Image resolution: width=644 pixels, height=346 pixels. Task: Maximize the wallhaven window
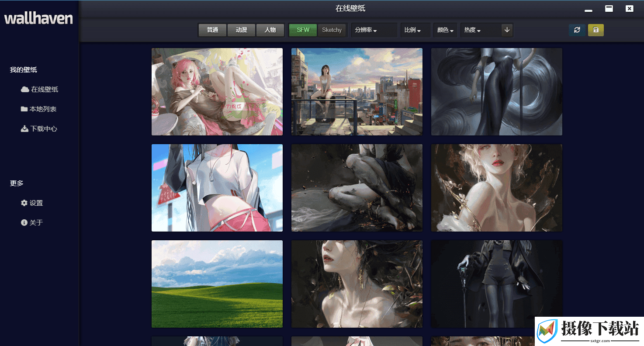609,8
